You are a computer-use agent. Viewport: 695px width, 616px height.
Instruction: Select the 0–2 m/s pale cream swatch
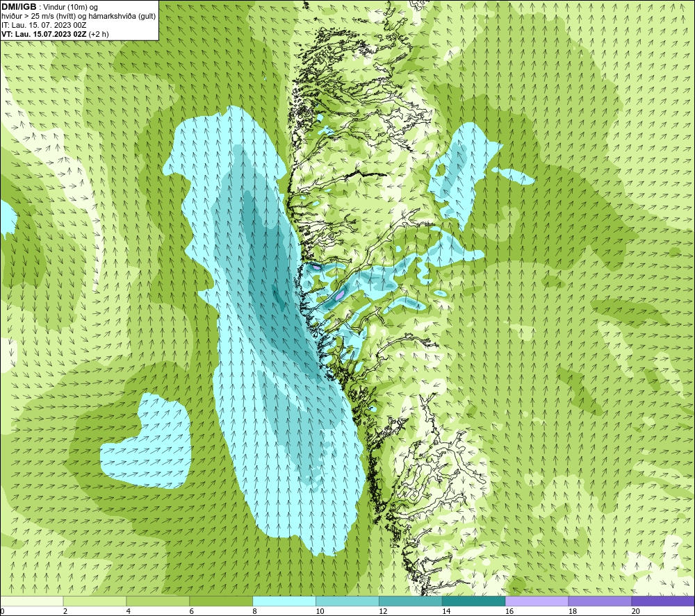(x=31, y=601)
